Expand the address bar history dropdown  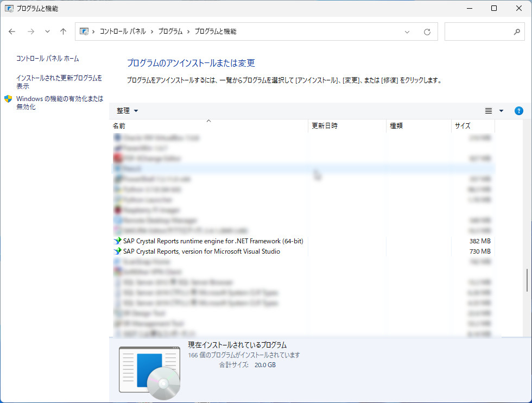(407, 32)
